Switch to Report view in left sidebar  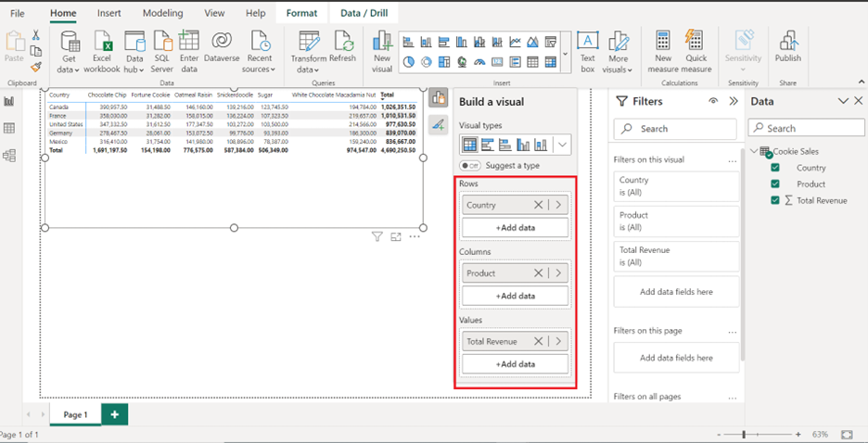click(9, 101)
